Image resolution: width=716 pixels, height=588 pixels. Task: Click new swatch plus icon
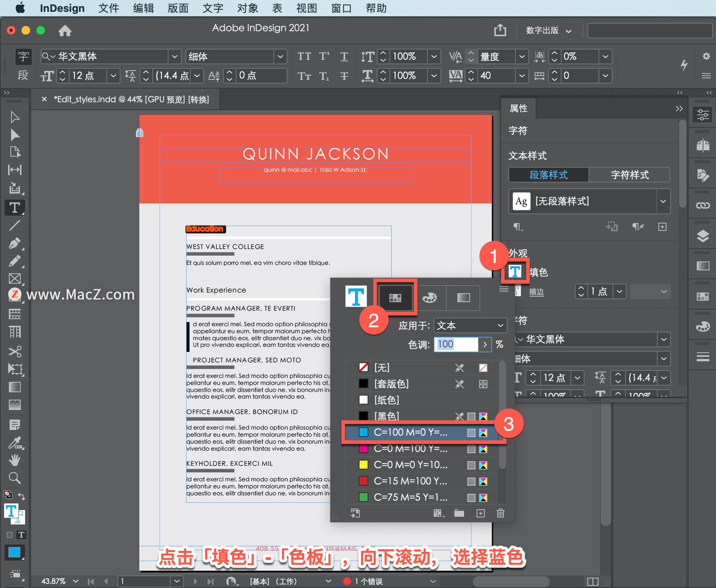pyautogui.click(x=481, y=513)
